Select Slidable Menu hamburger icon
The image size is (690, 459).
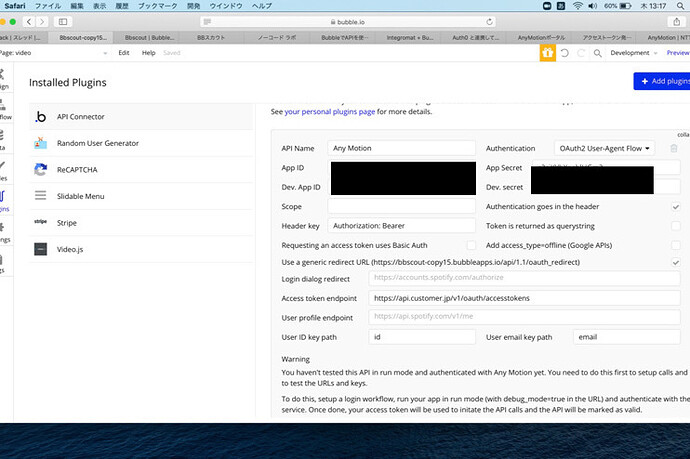(40, 196)
